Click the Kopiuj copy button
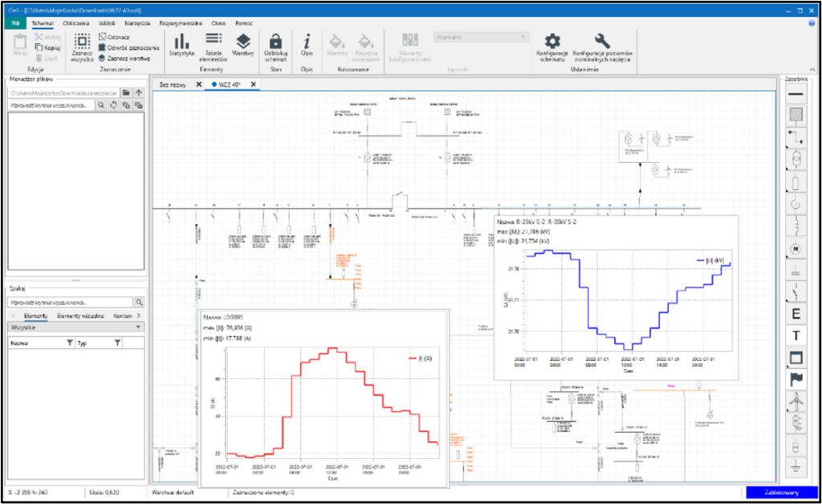Screen dimensions: 822x504 click(47, 47)
